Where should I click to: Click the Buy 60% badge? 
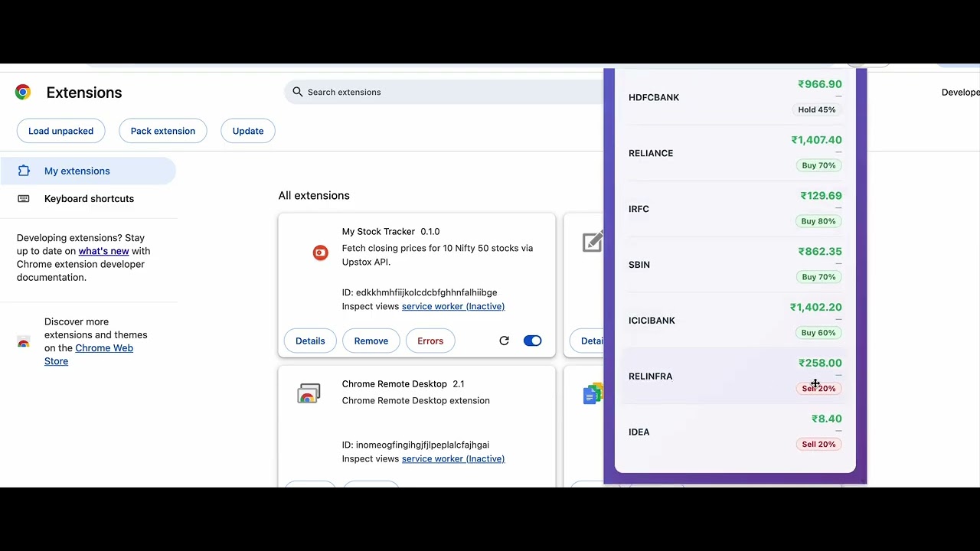coord(818,333)
